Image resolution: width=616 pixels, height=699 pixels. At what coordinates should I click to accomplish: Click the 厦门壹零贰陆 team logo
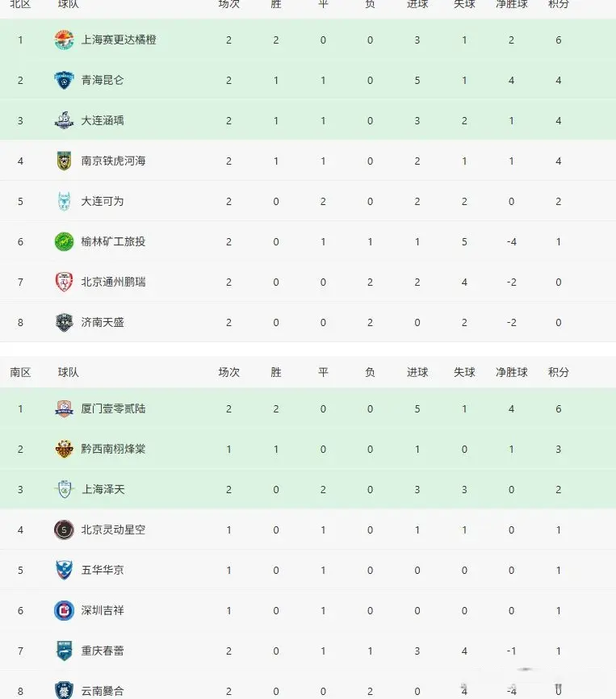[64, 408]
